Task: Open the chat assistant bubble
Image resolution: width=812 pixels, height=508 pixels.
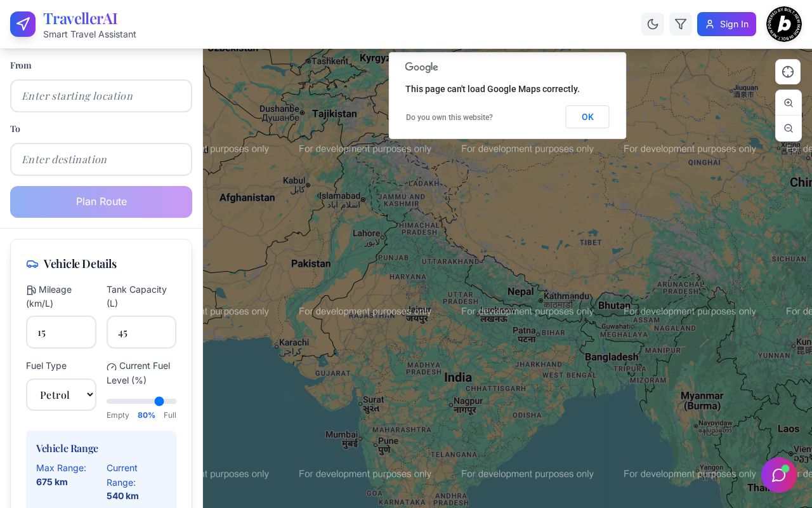Action: [x=779, y=475]
